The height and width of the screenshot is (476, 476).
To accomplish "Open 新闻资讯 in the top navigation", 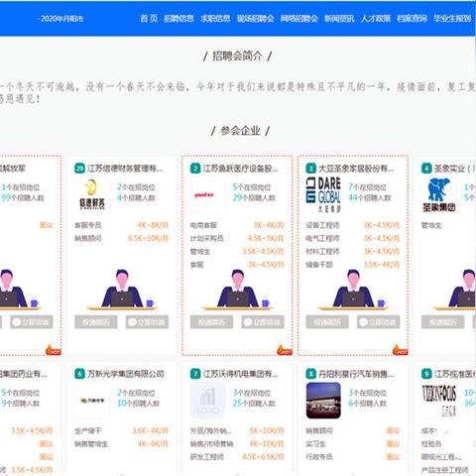I will point(339,19).
